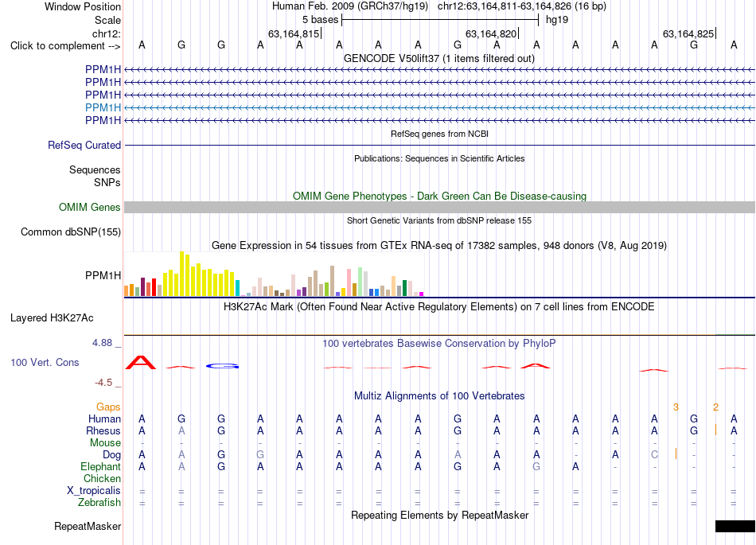
Task: Click the orange insertion mark in Rhesus row
Action: coord(715,430)
